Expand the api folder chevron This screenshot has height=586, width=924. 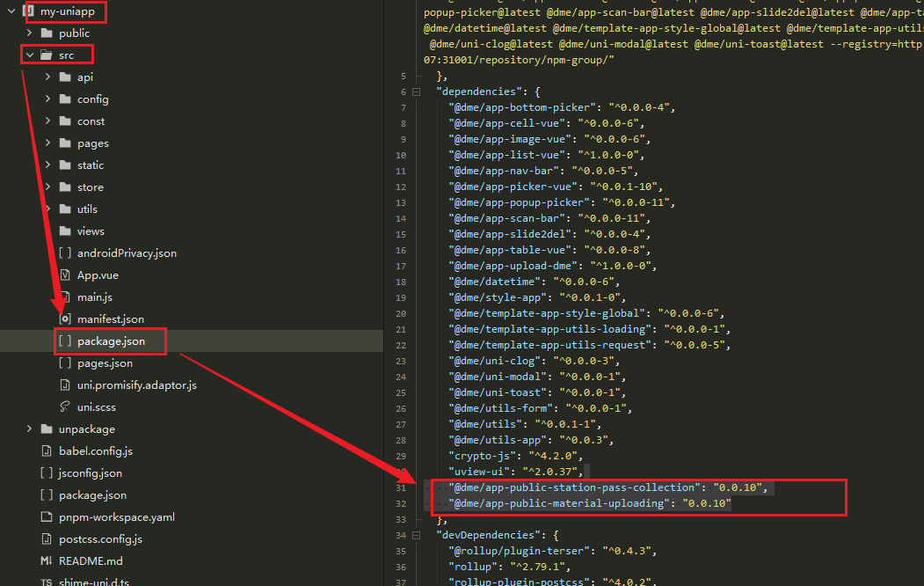(47, 77)
